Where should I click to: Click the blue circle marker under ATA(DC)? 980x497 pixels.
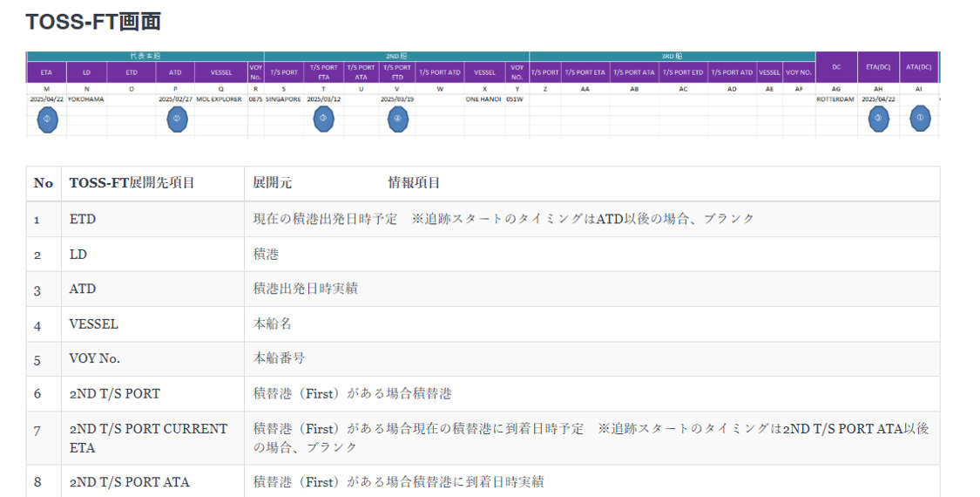click(920, 119)
